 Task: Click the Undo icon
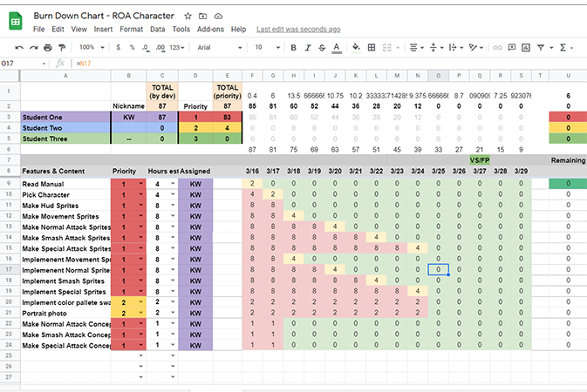click(x=19, y=48)
